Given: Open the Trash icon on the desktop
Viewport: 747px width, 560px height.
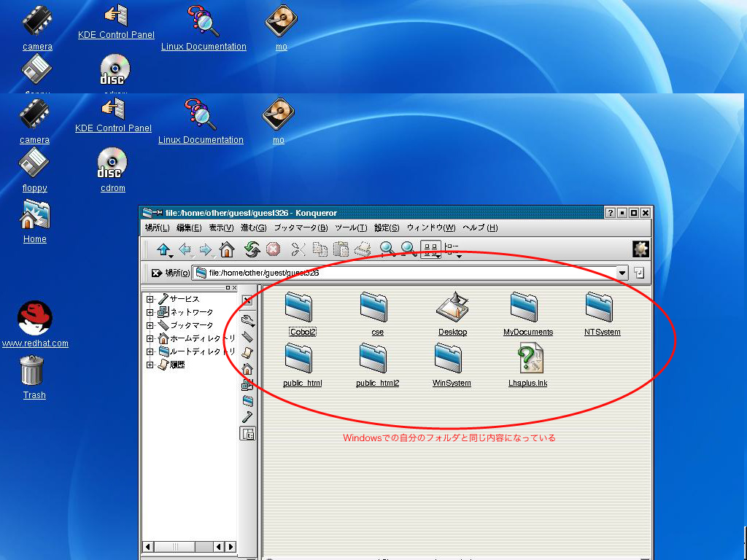Looking at the screenshot, I should pos(34,378).
